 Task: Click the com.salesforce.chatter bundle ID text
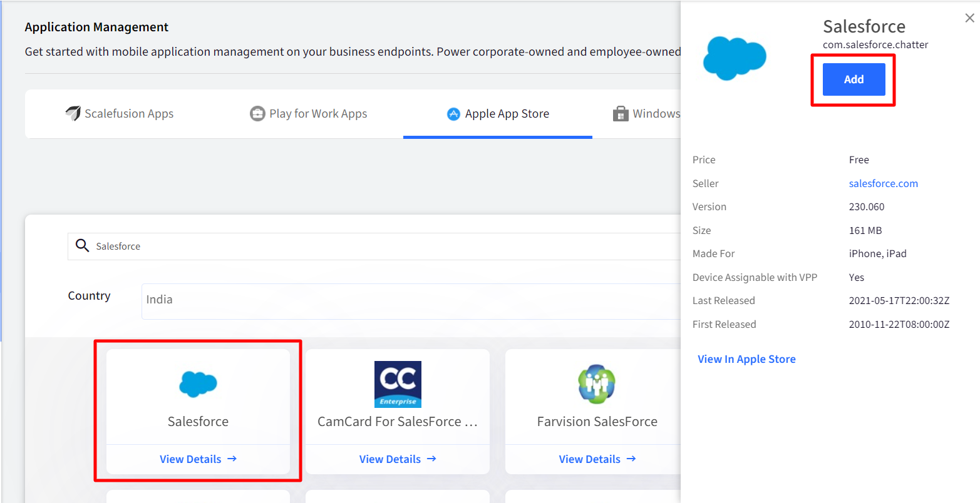[x=875, y=45]
